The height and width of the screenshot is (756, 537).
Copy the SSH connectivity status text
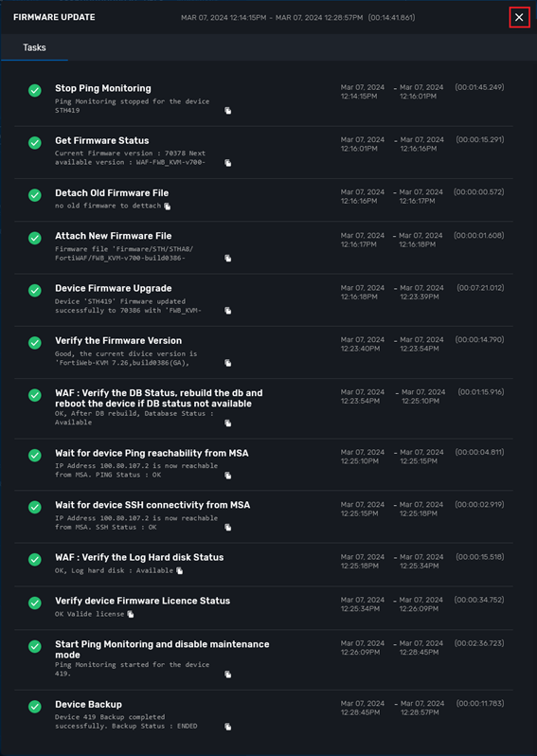pos(228,528)
